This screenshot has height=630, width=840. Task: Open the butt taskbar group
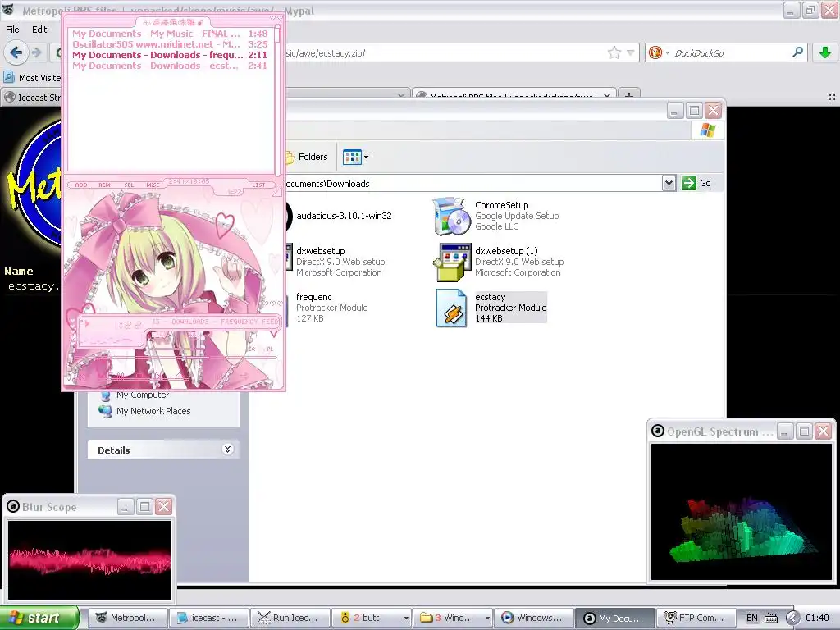coord(372,618)
